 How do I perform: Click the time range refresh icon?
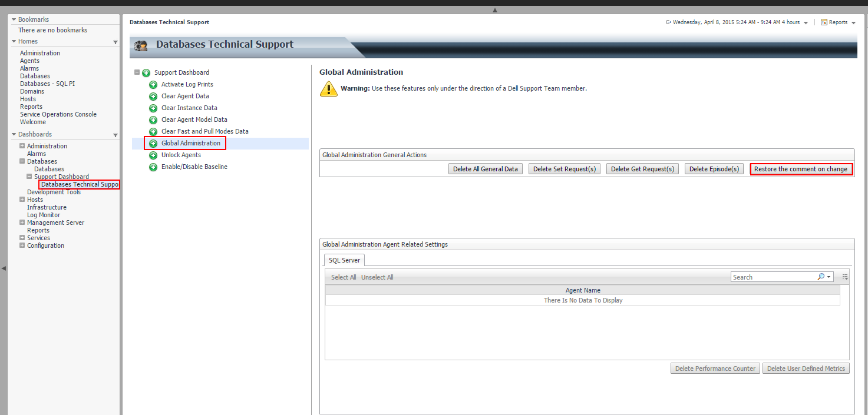pos(668,22)
